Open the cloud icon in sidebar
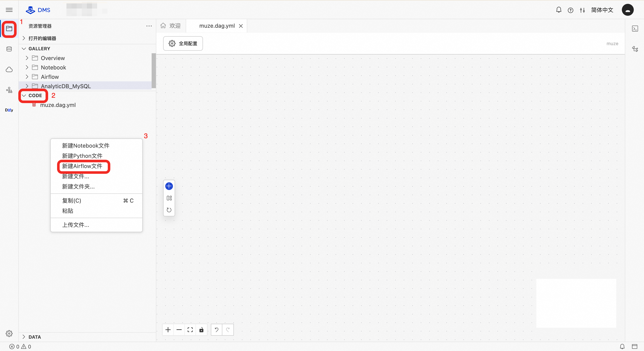 [x=9, y=69]
